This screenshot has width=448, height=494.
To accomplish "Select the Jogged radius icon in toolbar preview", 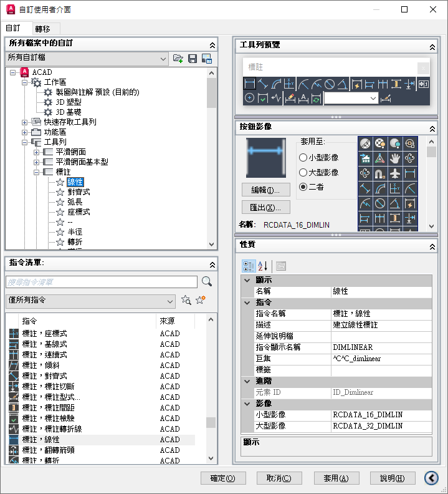I will tap(317, 84).
